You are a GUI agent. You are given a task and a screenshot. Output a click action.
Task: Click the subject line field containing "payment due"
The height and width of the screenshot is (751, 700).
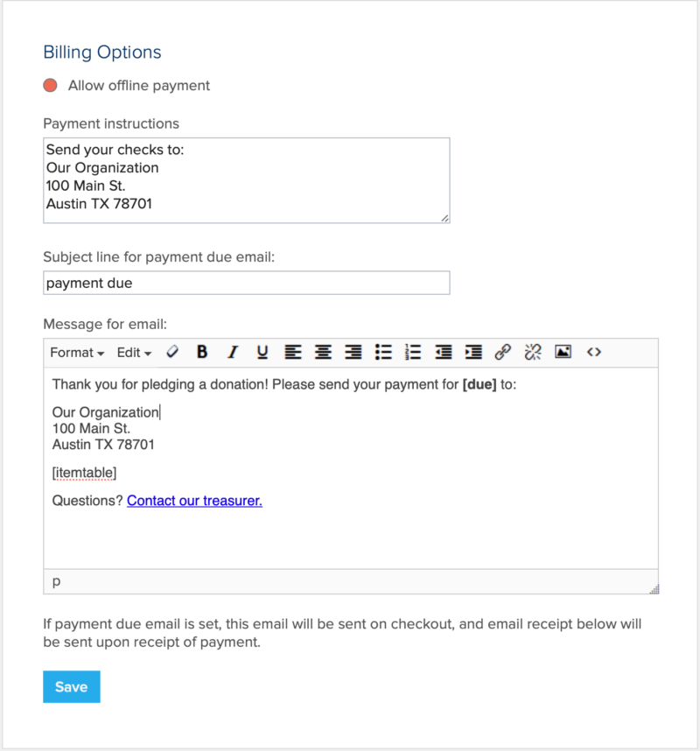point(246,283)
